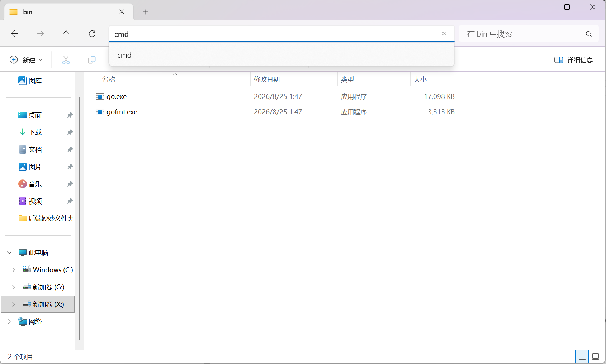Refresh the bin folder view
606x364 pixels.
tap(92, 34)
